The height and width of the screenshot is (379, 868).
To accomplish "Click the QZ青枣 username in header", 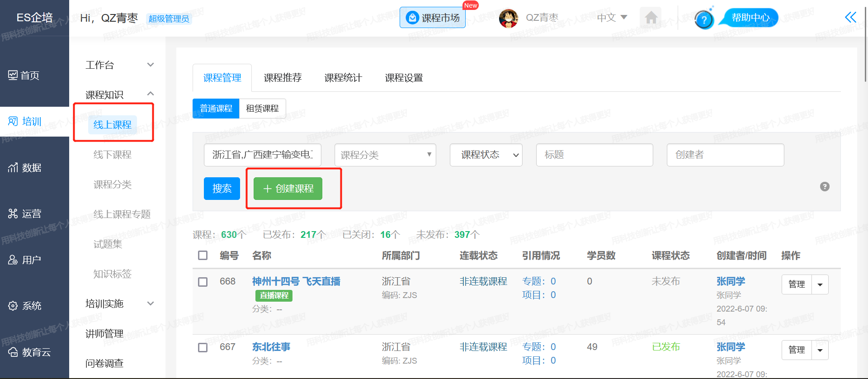I will (x=542, y=18).
